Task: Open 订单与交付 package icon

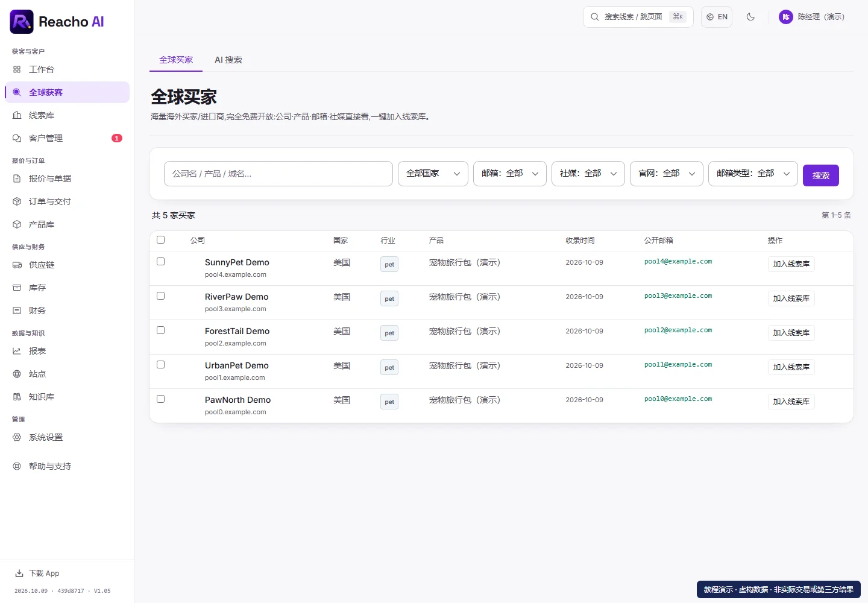Action: 17,201
